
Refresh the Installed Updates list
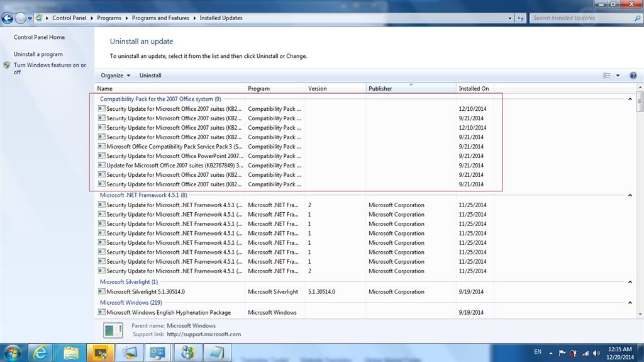pyautogui.click(x=520, y=18)
